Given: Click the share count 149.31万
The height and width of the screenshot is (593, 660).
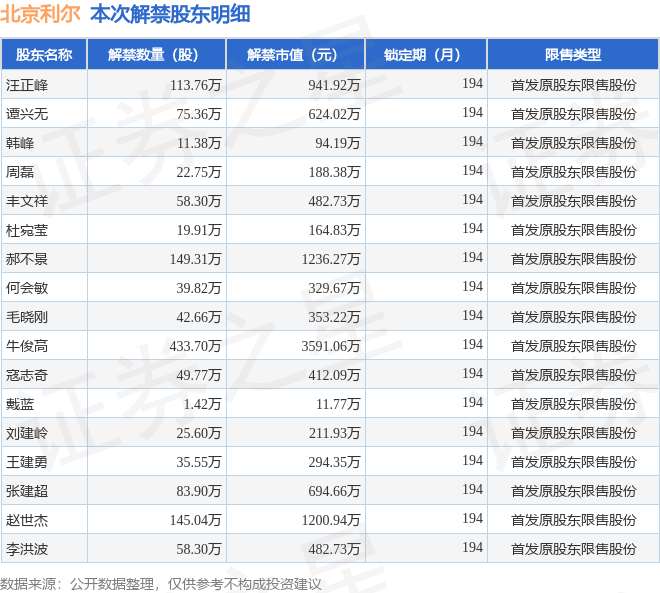Looking at the screenshot, I should (x=196, y=259).
